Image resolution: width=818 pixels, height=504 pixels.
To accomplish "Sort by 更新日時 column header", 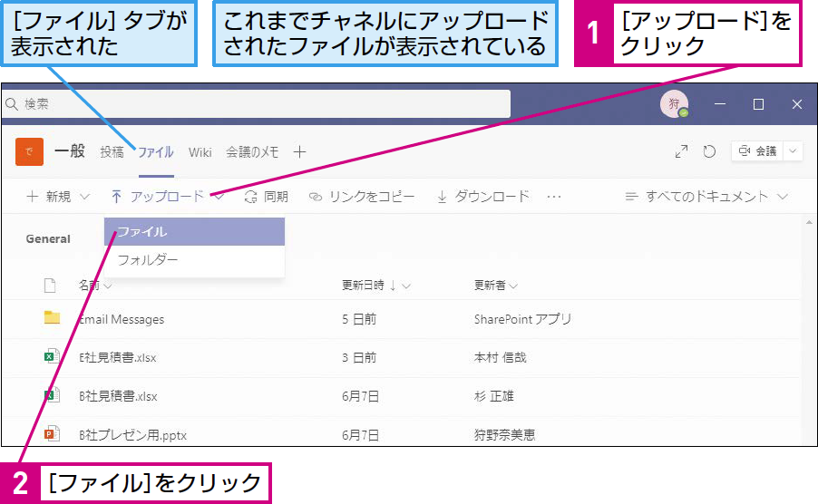I will coord(376,286).
